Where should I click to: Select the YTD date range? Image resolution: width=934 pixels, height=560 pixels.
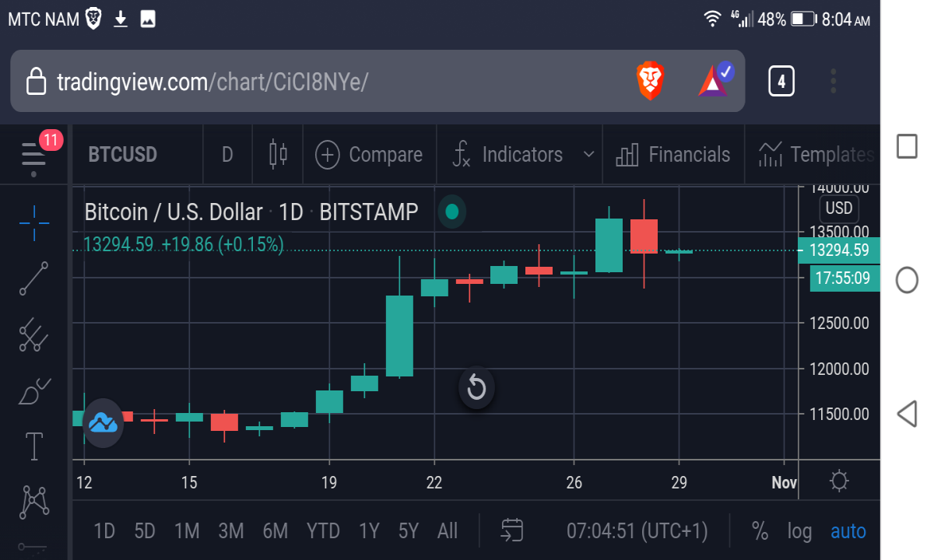pos(323,531)
